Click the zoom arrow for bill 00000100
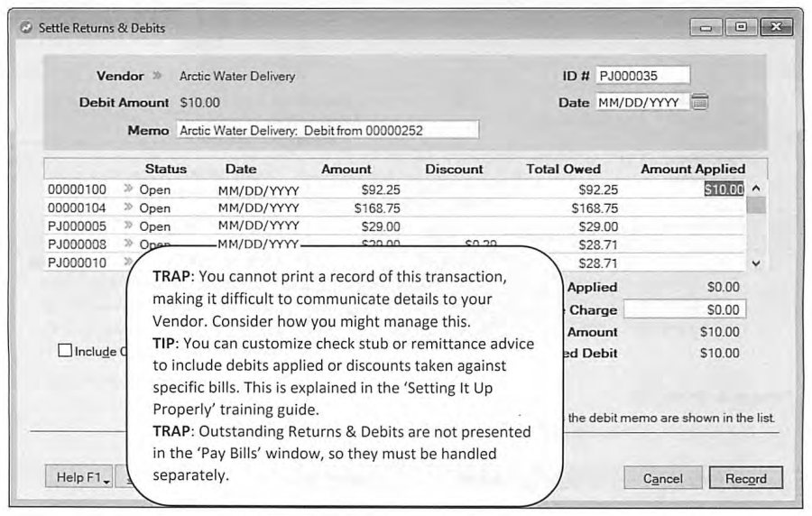 128,189
